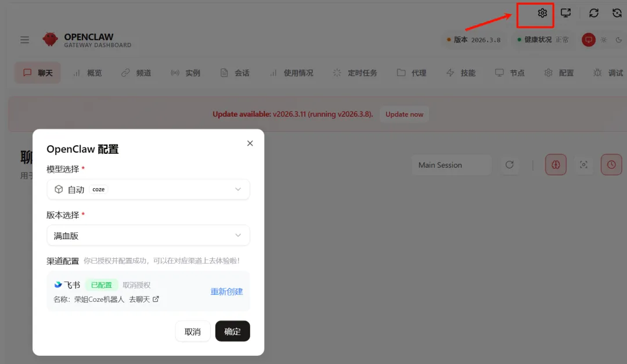The height and width of the screenshot is (364, 627).
Task: Click the 已配置 configured status tag
Action: (102, 285)
